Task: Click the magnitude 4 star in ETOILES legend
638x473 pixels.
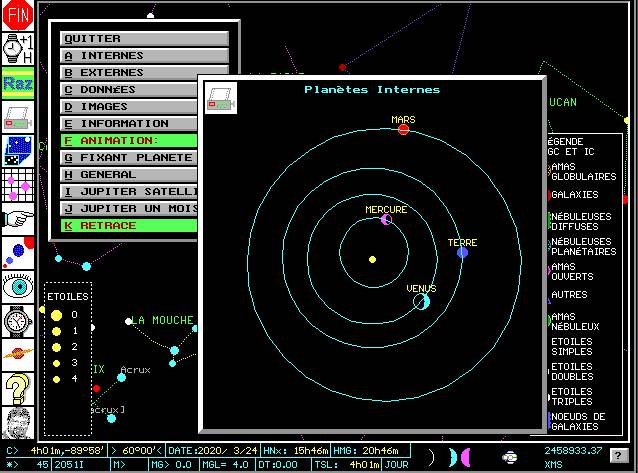Action: [x=57, y=379]
